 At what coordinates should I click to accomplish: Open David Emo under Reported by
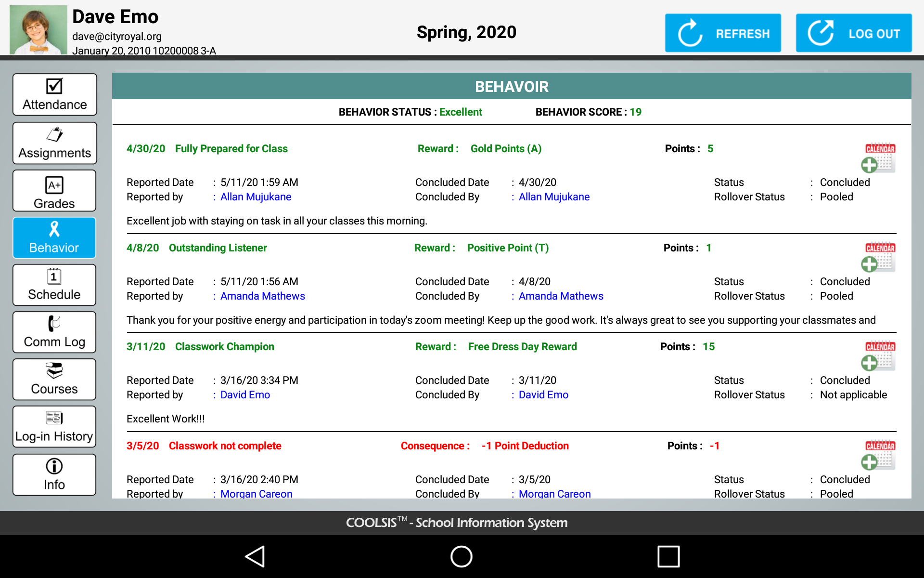click(245, 395)
